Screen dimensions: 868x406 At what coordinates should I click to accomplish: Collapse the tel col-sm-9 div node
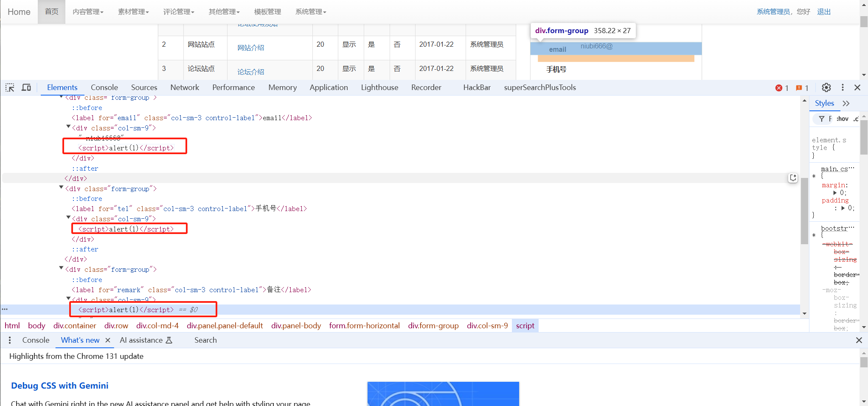[x=68, y=217]
